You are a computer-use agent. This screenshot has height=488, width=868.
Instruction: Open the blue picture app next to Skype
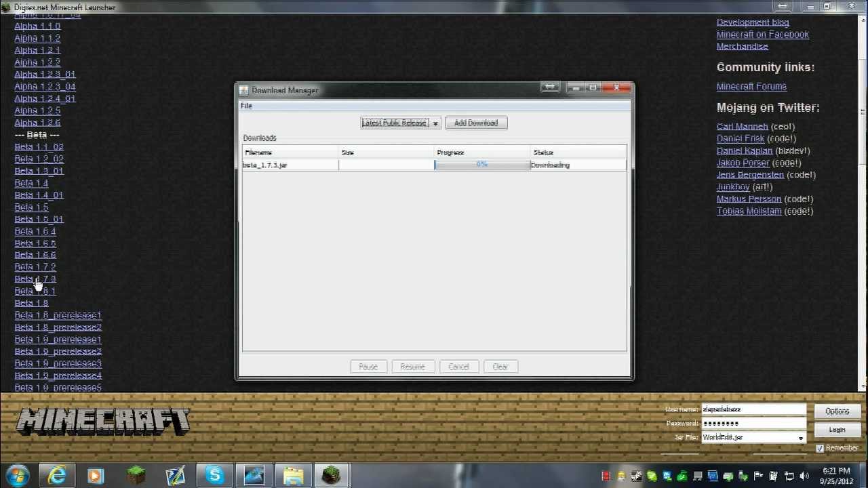click(254, 475)
